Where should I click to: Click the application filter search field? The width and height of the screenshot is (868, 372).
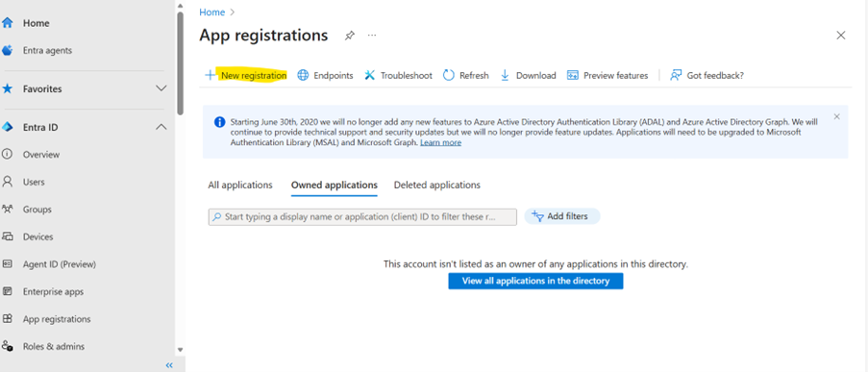point(362,217)
